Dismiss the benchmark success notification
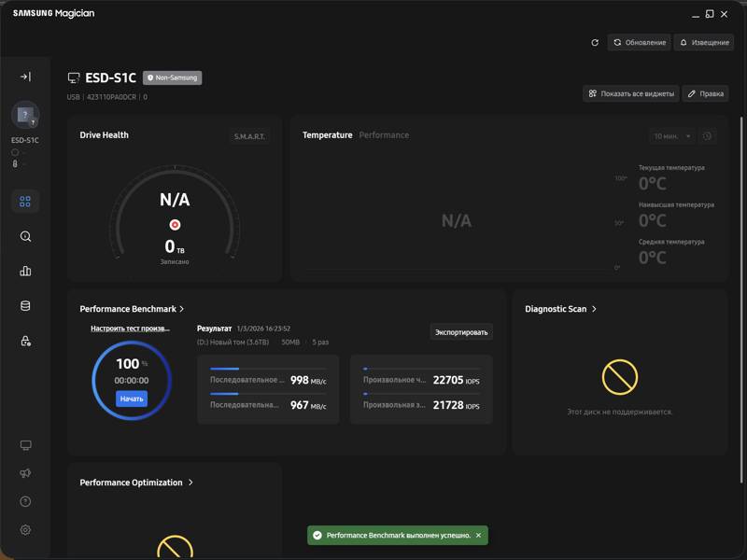Viewport: 747px width, 560px height. pos(479,536)
